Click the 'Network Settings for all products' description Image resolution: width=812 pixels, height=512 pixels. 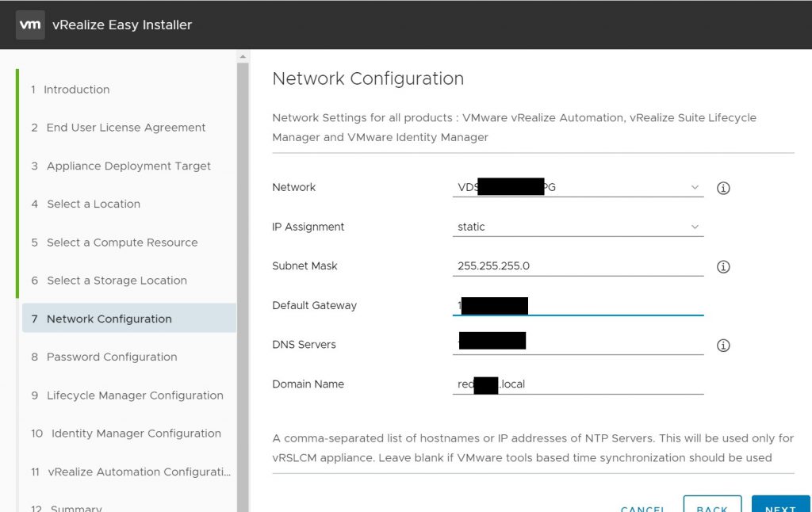514,128
